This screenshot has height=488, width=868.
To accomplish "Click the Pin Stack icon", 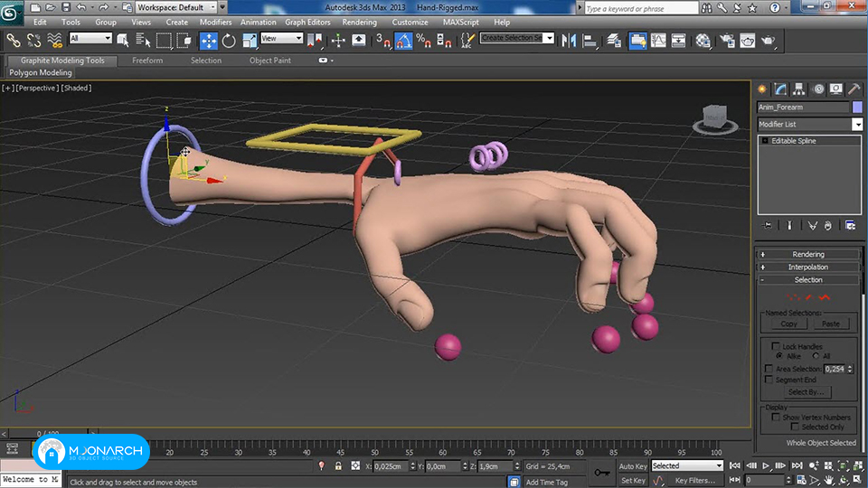I will click(767, 225).
